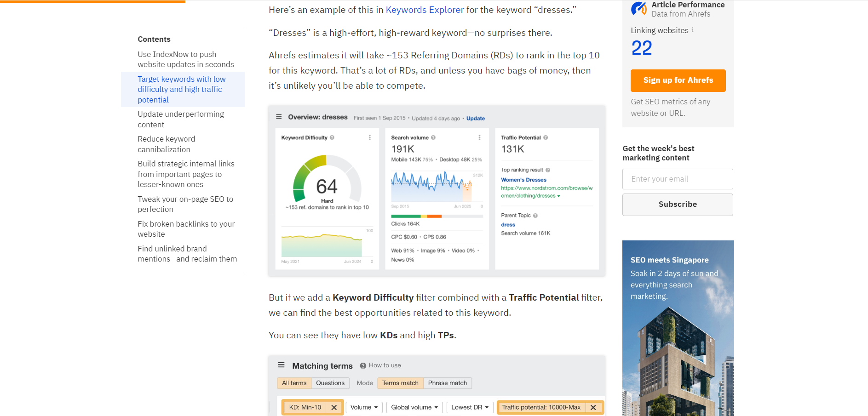Screen dimensions: 868x416
Task: Click the How to use question icon
Action: tap(363, 365)
